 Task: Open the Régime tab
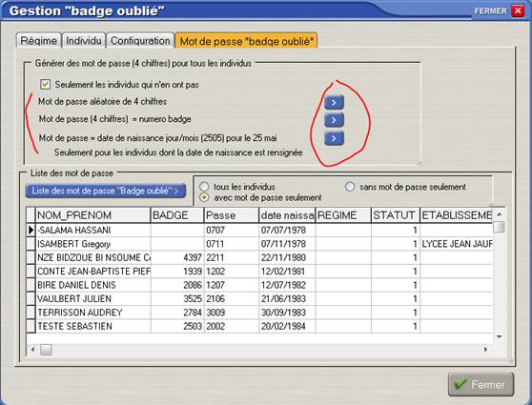[39, 41]
